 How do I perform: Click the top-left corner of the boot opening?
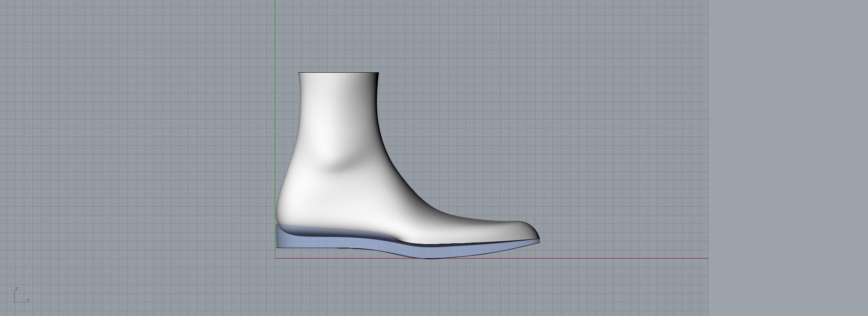click(299, 73)
